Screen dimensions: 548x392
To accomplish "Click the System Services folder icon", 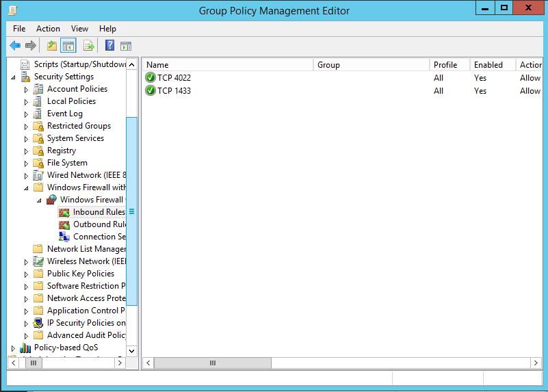I will tap(38, 138).
